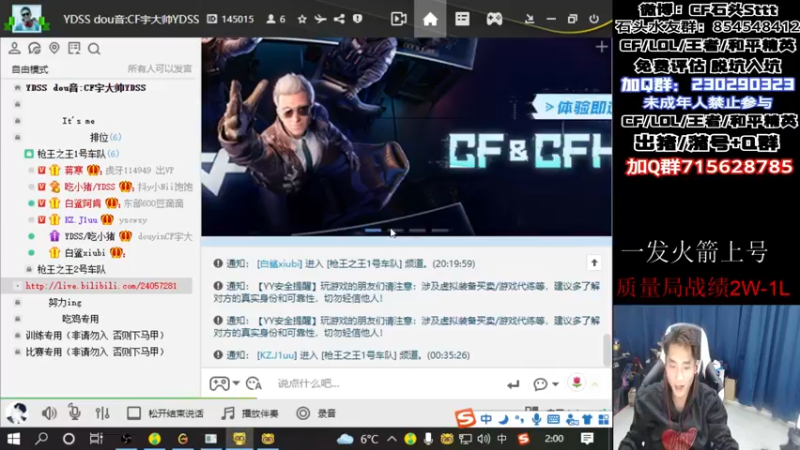Send message with the enter arrow button

513,384
